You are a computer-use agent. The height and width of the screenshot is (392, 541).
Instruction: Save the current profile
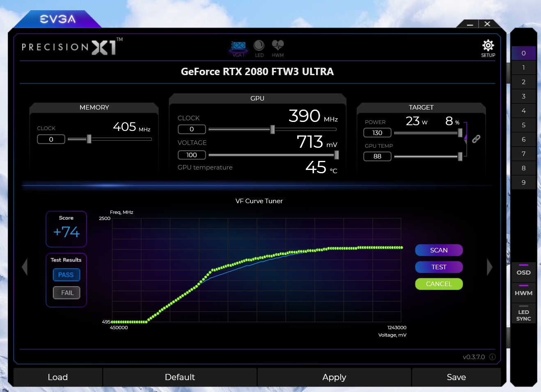[x=456, y=377]
